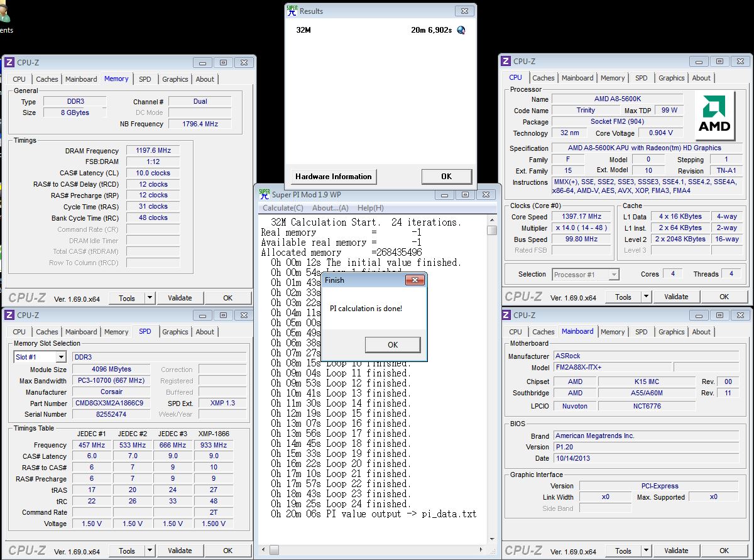This screenshot has width=754, height=560.
Task: Click the Part Number field CMD8GX3M2A1866C9
Action: coord(112,404)
